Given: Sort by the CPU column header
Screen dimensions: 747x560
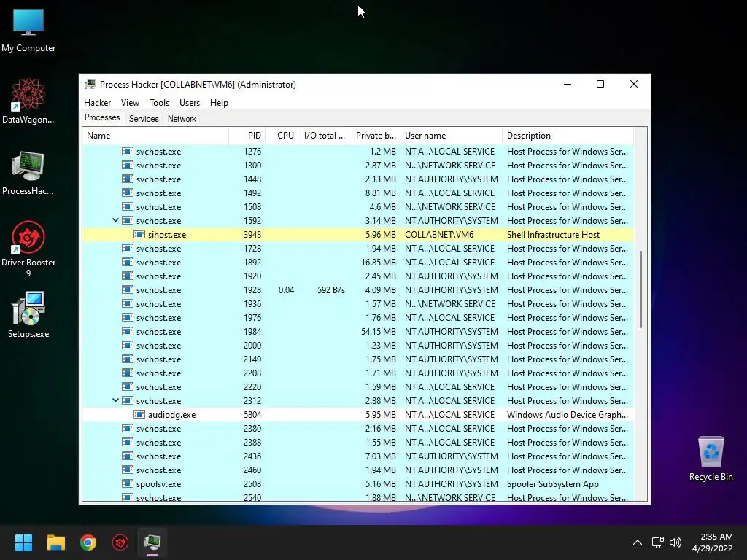Looking at the screenshot, I should [282, 135].
